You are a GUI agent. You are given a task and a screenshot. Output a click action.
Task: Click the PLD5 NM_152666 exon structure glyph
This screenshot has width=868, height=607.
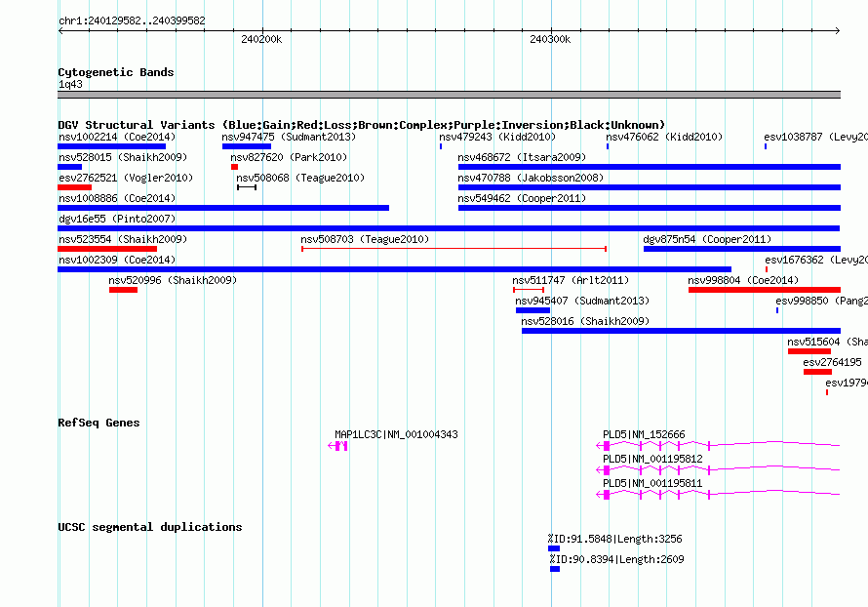718,445
